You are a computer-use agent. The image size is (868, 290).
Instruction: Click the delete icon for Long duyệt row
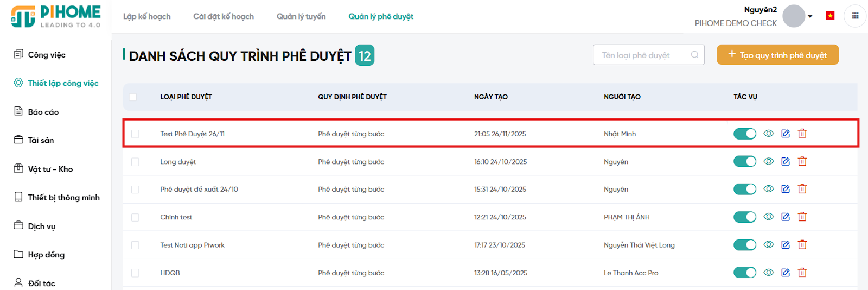(x=802, y=161)
